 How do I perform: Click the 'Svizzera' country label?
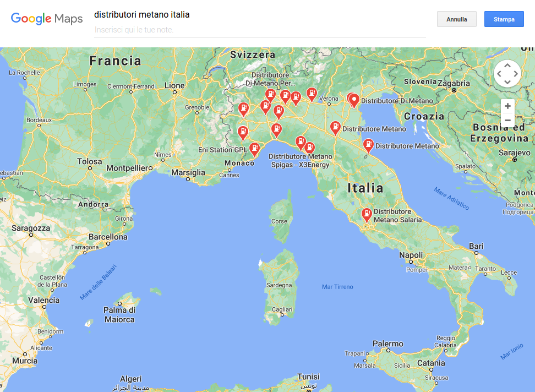coord(253,55)
